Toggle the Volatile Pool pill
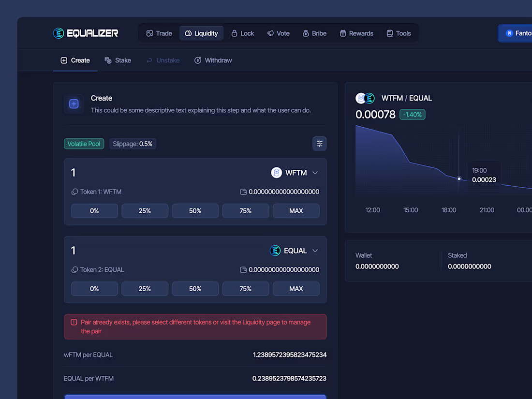 click(84, 144)
